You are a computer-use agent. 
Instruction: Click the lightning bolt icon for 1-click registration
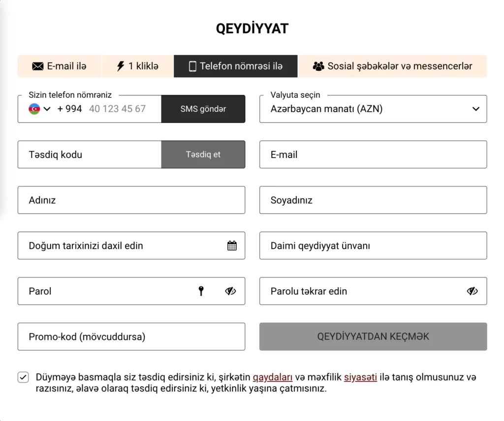pyautogui.click(x=121, y=65)
